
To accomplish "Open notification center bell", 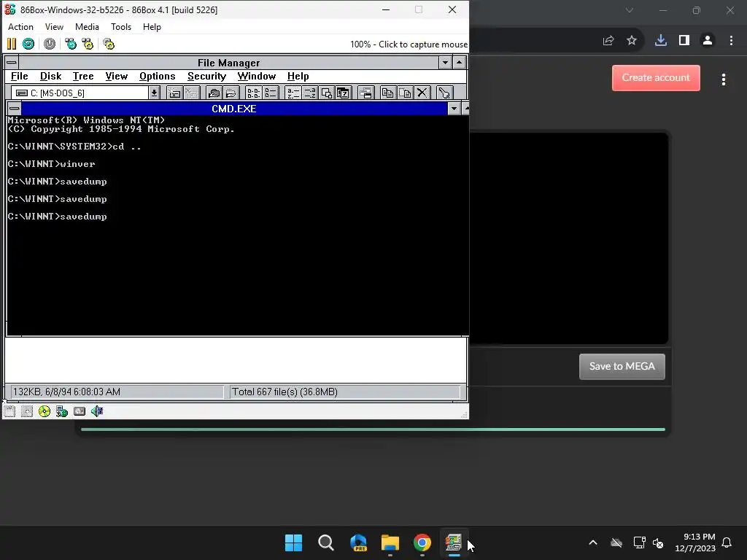I will click(x=727, y=542).
